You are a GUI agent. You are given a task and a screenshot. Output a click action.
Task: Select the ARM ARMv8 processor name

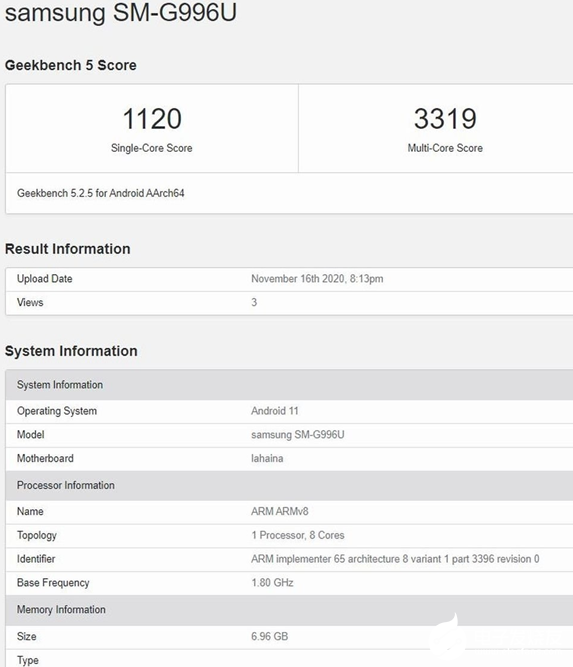[x=279, y=511]
